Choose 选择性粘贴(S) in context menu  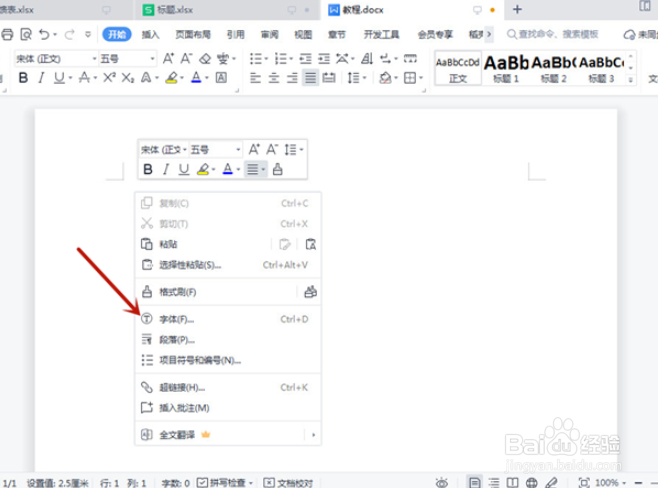228,265
